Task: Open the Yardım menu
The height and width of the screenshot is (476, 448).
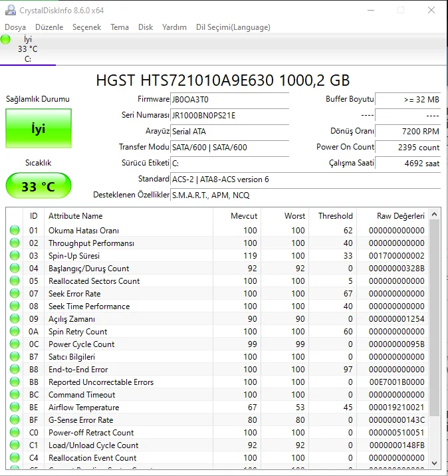Action: point(174,27)
